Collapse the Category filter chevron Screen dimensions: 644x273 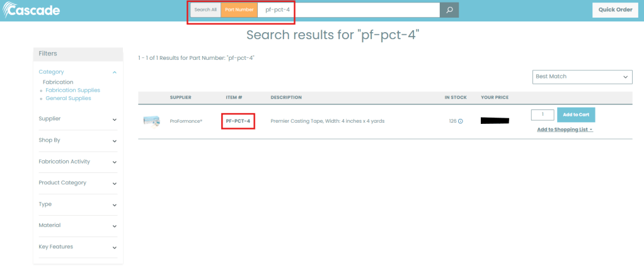coord(115,72)
